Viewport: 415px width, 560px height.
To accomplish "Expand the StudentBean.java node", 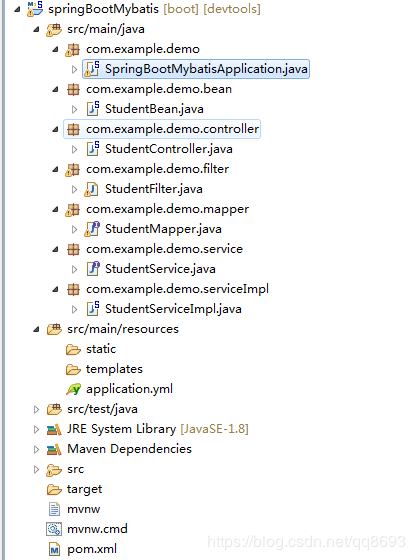I will (x=74, y=109).
